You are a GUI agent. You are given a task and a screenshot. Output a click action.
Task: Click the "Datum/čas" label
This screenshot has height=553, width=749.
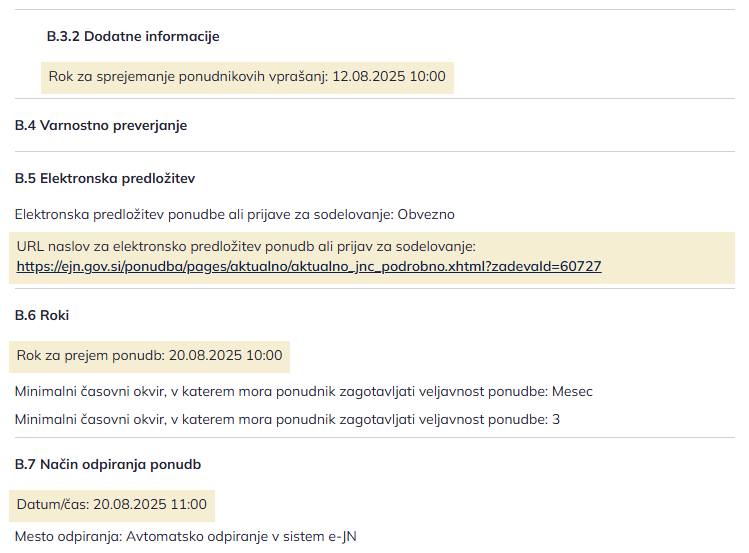click(x=53, y=505)
